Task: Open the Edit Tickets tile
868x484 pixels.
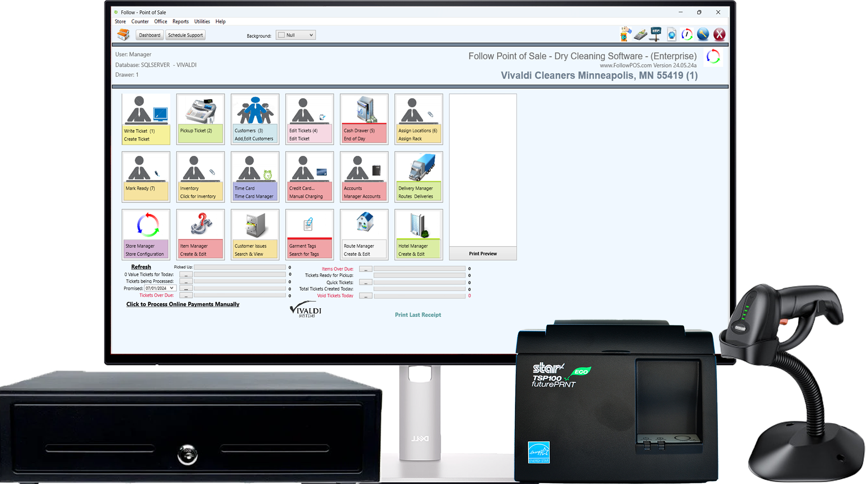Action: click(310, 119)
